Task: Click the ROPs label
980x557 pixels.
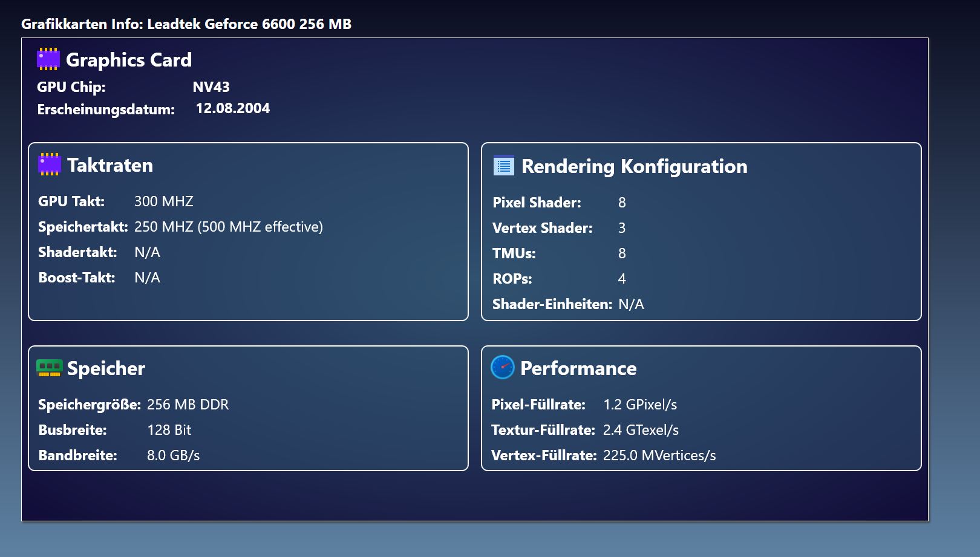Action: pos(512,279)
